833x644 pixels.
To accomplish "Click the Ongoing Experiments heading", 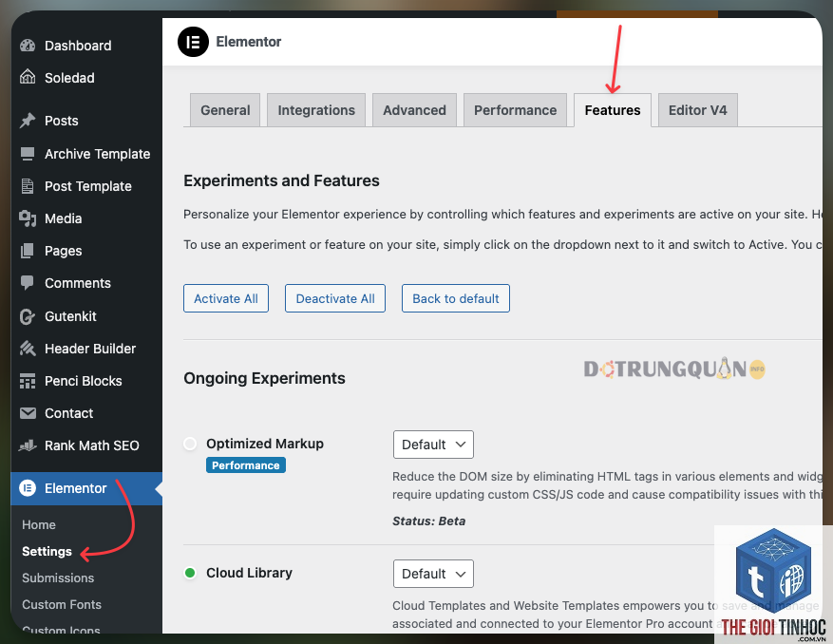I will click(264, 378).
